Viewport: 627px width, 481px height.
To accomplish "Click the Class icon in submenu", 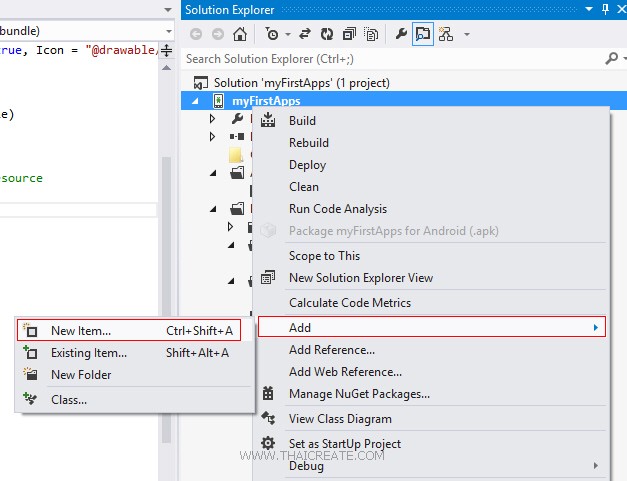I will [30, 399].
